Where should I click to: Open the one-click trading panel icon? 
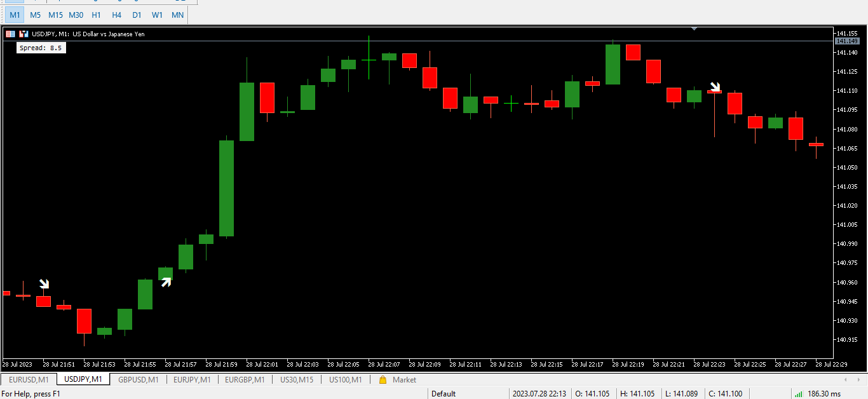24,35
